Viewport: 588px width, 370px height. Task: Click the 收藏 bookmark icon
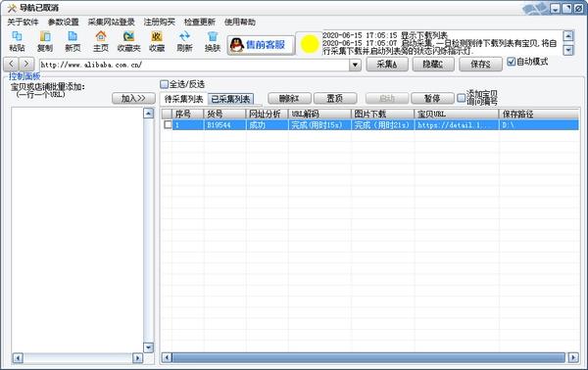pos(157,41)
